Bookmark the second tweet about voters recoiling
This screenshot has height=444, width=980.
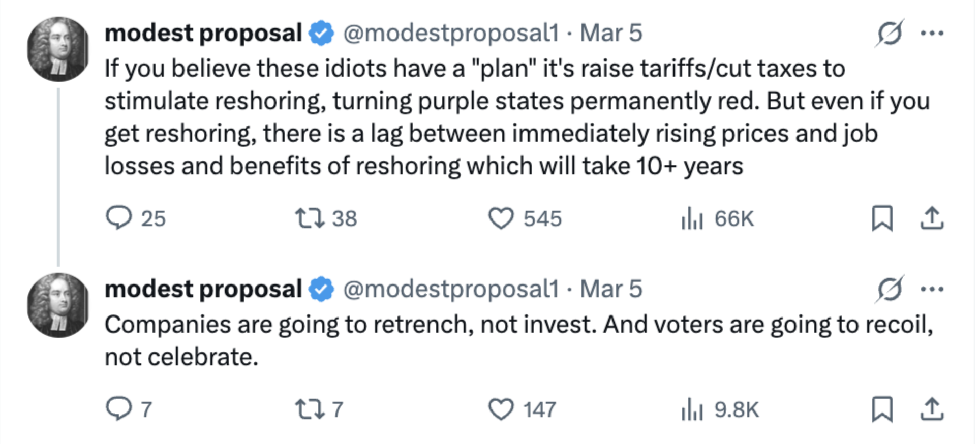point(882,409)
